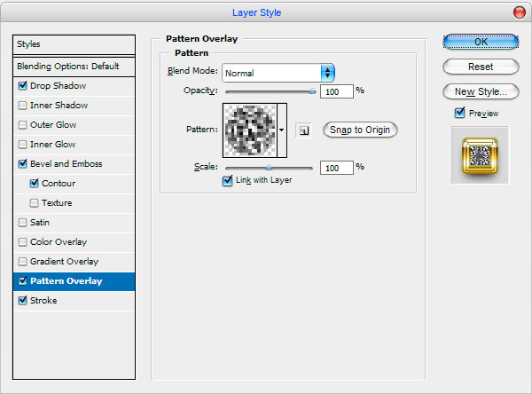532x394 pixels.
Task: Enable the Satin checkbox
Action: point(23,223)
